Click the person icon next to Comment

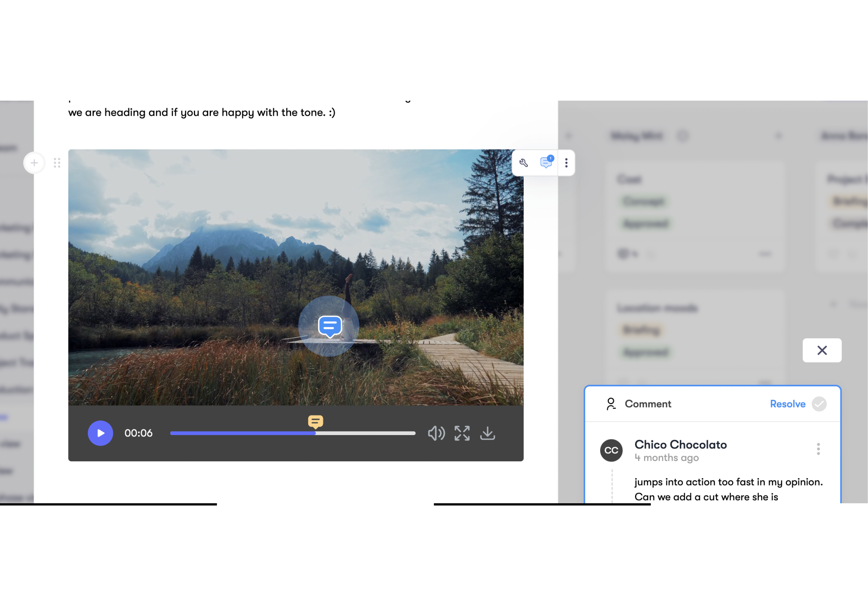[611, 404]
